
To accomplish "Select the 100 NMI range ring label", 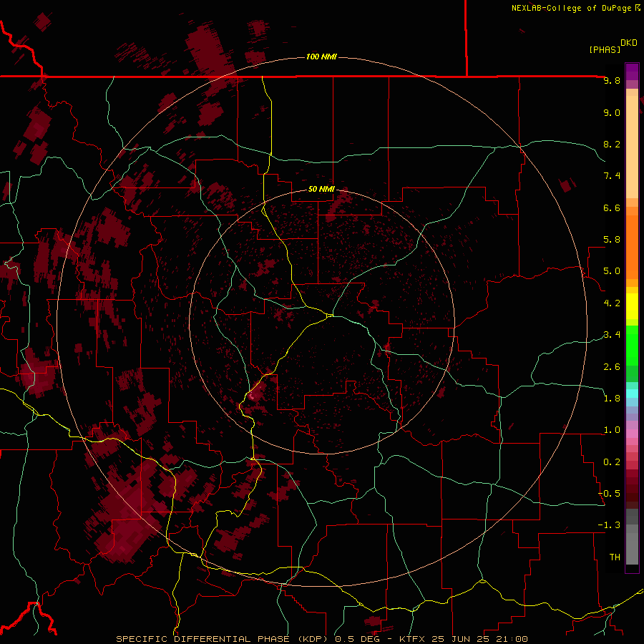I will [x=321, y=57].
